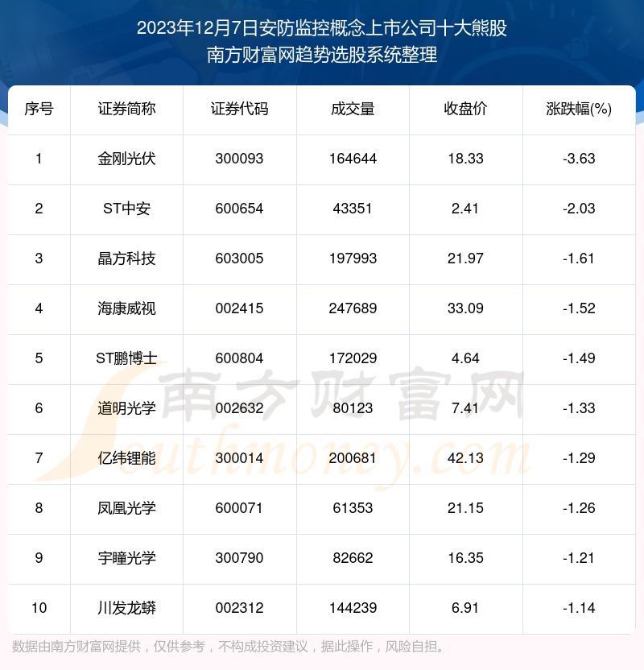Click the subtitle 南方财富网趋势选股系统整理
The height and width of the screenshot is (670, 644).
[x=322, y=55]
